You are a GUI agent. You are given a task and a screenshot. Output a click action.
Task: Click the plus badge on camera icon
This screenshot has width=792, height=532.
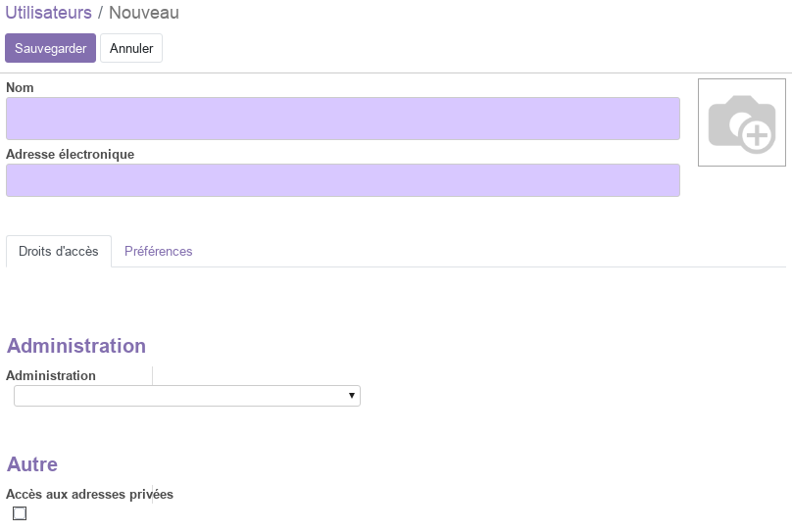coord(757,135)
